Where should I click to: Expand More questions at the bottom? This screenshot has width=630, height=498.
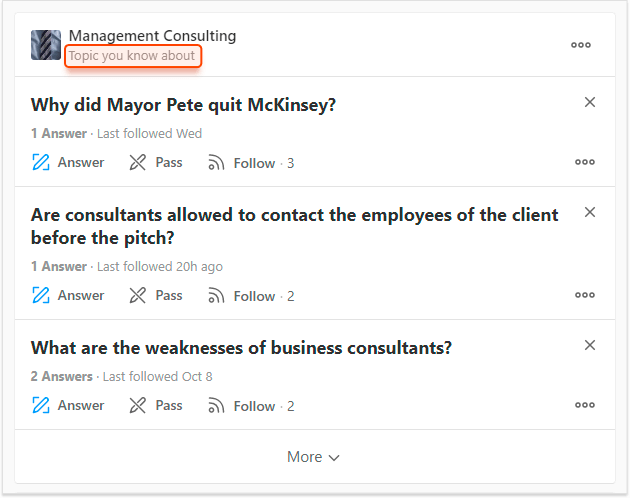click(x=314, y=457)
